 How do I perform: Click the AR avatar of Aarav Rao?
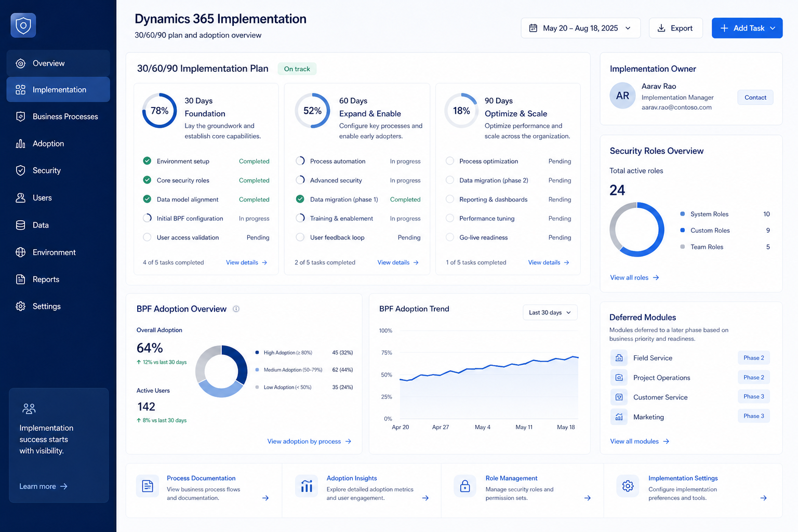(622, 96)
